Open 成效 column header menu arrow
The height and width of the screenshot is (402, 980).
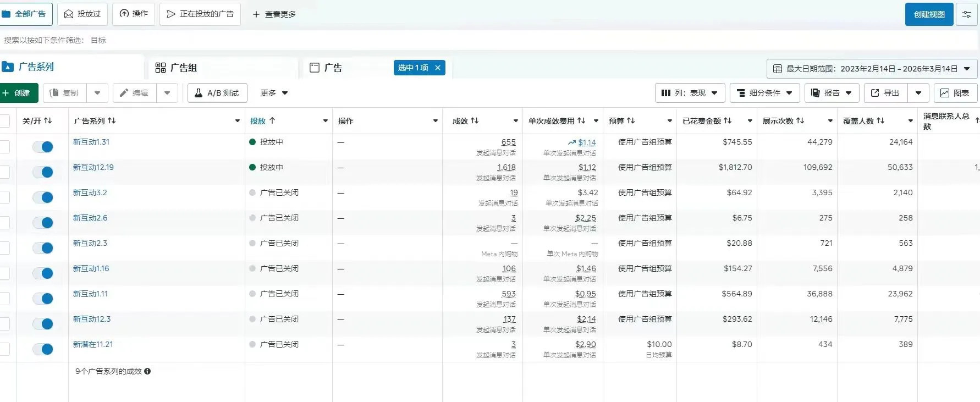(x=516, y=121)
